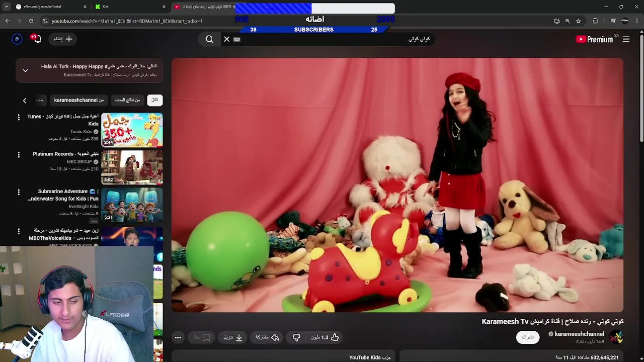The image size is (644, 362).
Task: Select the 'الكل' filter chip
Action: (x=155, y=100)
